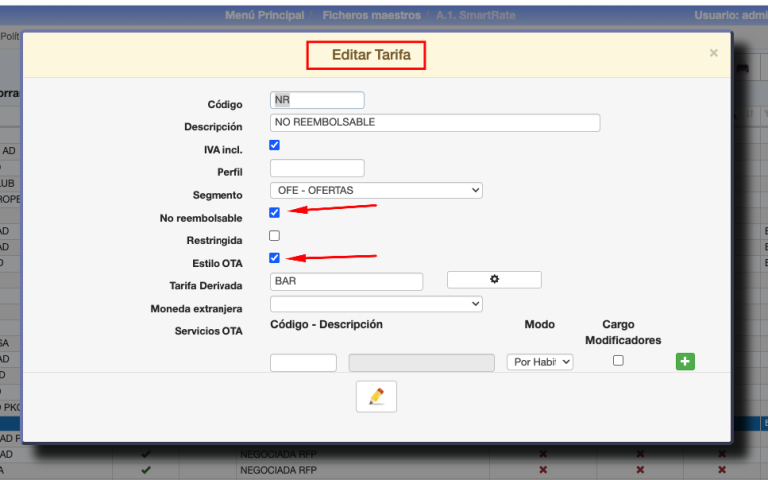This screenshot has width=768, height=480.
Task: Focus the Descripción text field
Action: pos(434,123)
